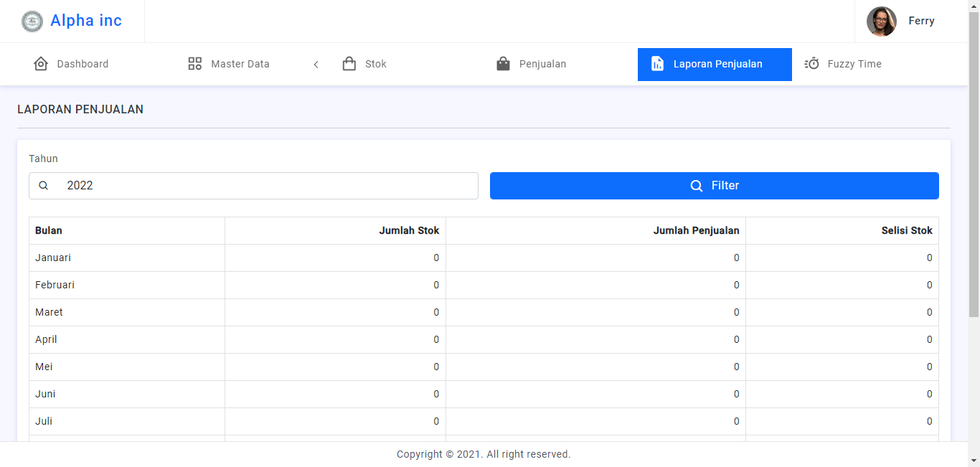Click the Fuzzy Time stopwatch icon

pos(812,64)
